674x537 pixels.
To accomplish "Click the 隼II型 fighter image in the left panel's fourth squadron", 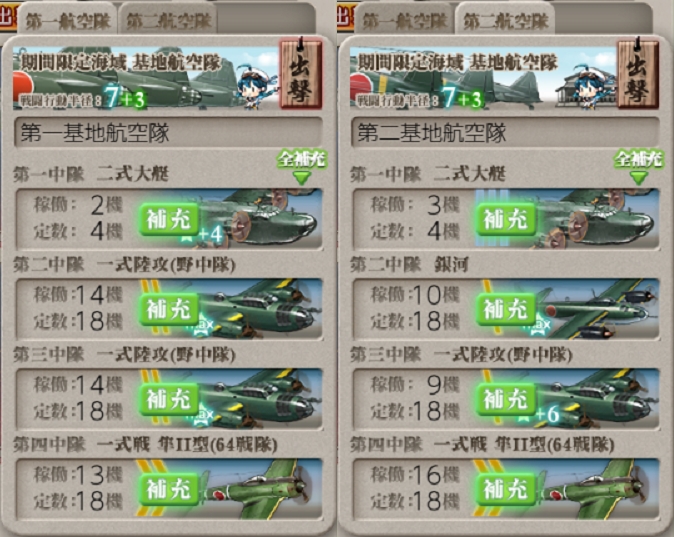I will point(258,489).
